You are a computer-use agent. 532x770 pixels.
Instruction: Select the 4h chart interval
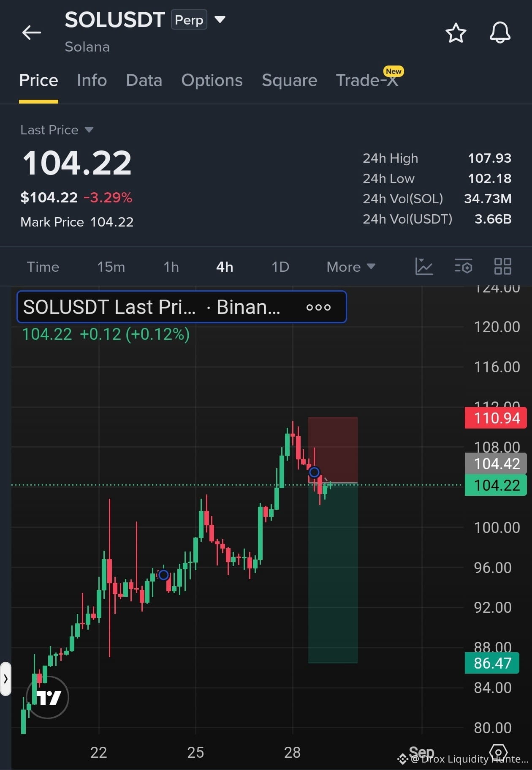[225, 267]
